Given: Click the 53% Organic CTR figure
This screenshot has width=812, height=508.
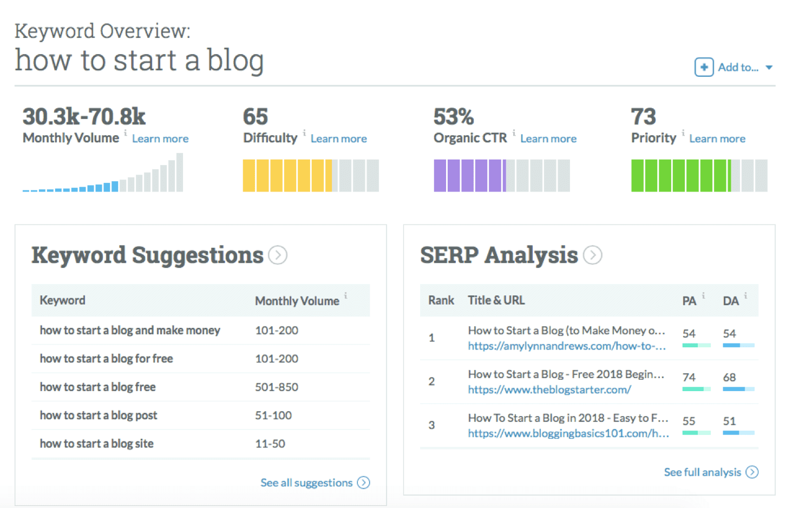Looking at the screenshot, I should pyautogui.click(x=454, y=116).
